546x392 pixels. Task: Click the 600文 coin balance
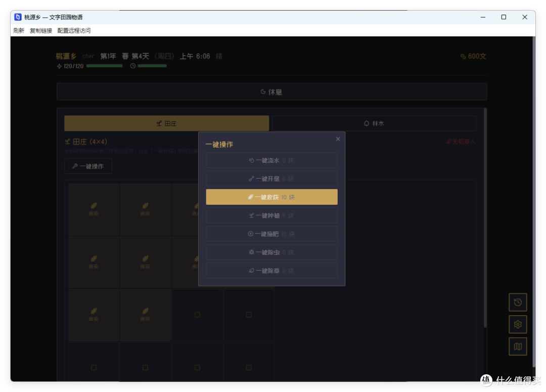click(x=473, y=56)
